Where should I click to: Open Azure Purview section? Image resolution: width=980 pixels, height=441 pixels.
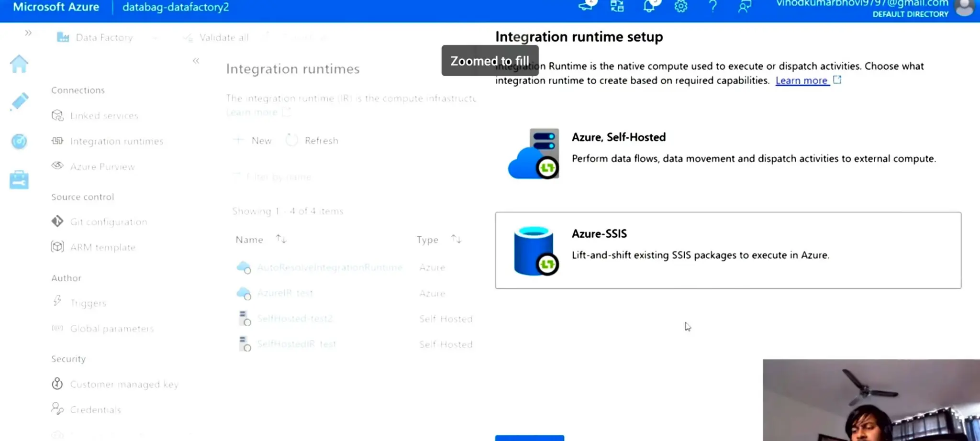pos(102,166)
